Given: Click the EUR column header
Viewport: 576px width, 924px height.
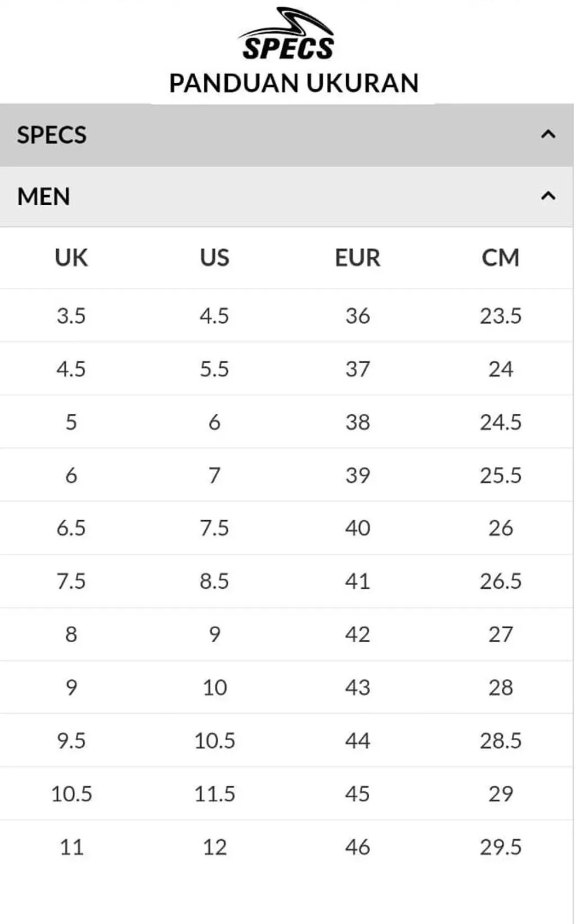Looking at the screenshot, I should pos(358,258).
